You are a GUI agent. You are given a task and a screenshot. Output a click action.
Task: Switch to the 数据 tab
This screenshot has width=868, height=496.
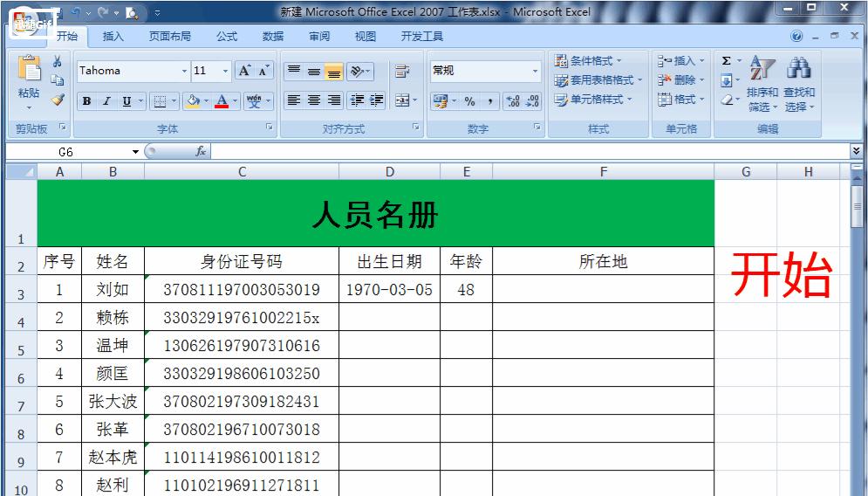click(273, 37)
